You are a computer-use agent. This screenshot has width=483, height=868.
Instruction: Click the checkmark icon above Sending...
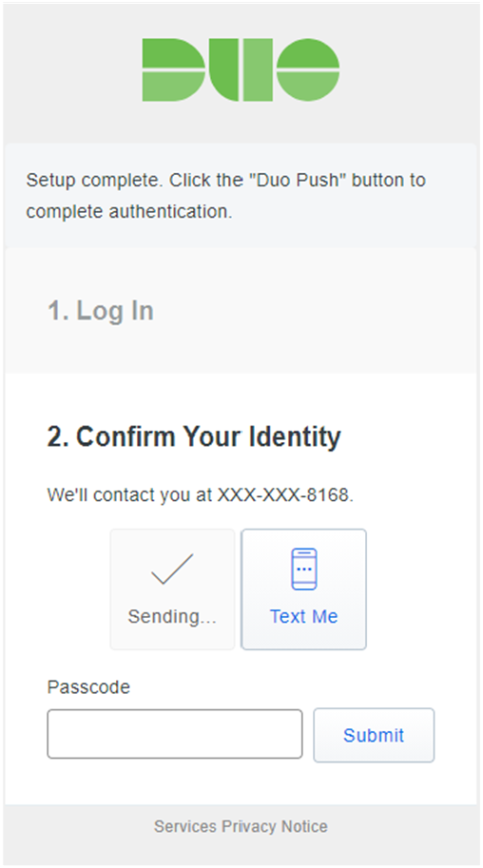[172, 569]
